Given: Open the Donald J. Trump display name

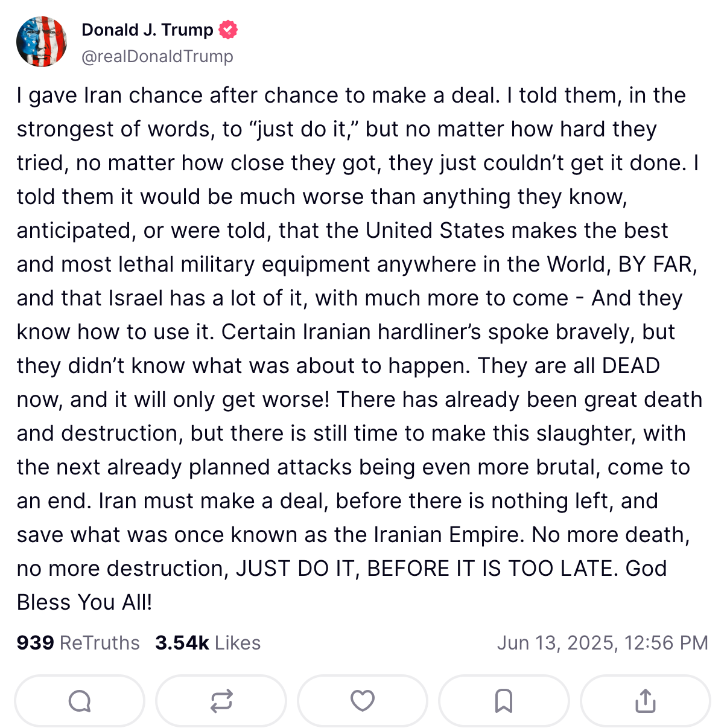Looking at the screenshot, I should [147, 30].
